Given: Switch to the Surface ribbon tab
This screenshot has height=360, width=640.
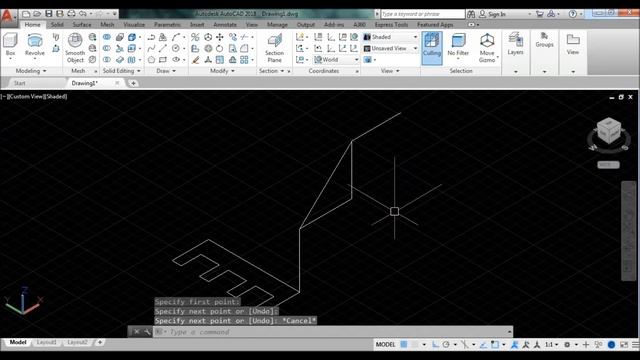Looking at the screenshot, I should click(82, 25).
